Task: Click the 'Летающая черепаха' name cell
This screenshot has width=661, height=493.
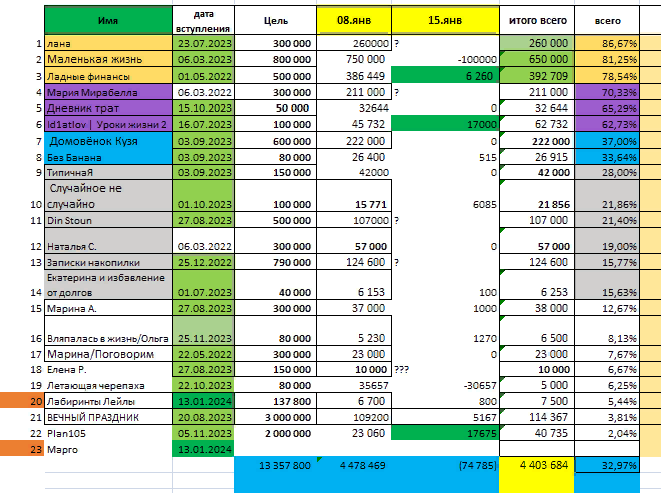Action: point(108,385)
